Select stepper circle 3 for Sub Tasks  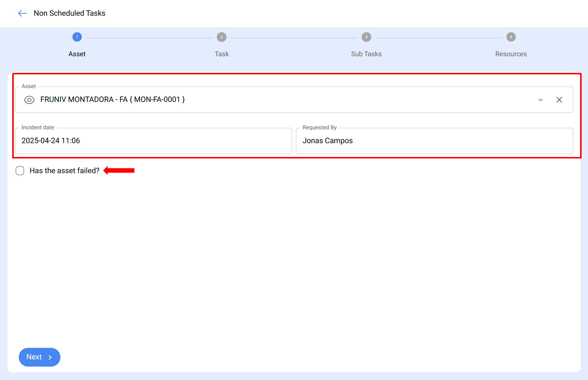point(366,37)
